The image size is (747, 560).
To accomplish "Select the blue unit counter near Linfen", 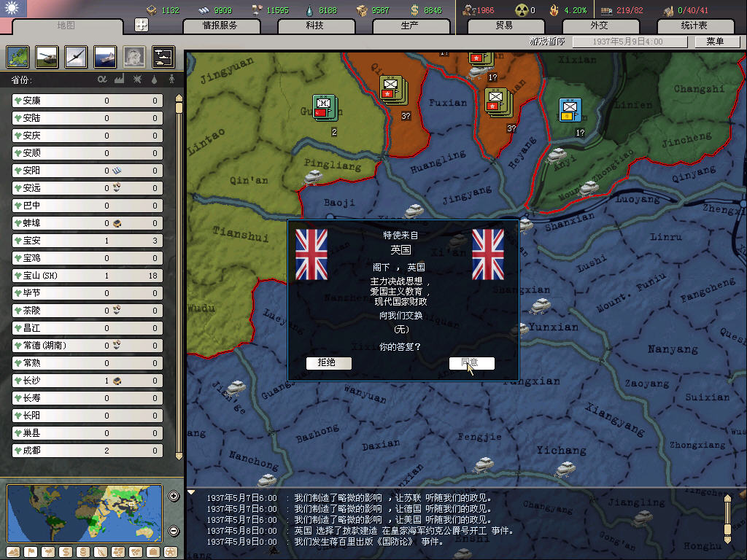I will (x=570, y=110).
